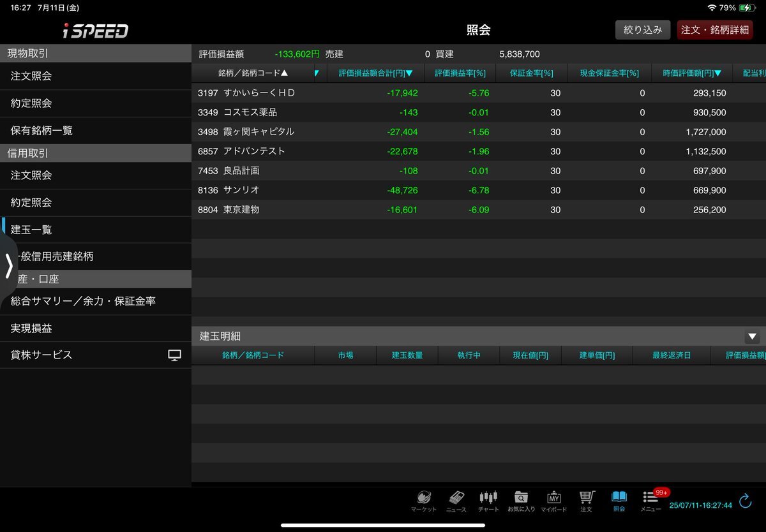The image size is (766, 532).
Task: Open 注文照会 under 現物取引
Action: point(96,76)
